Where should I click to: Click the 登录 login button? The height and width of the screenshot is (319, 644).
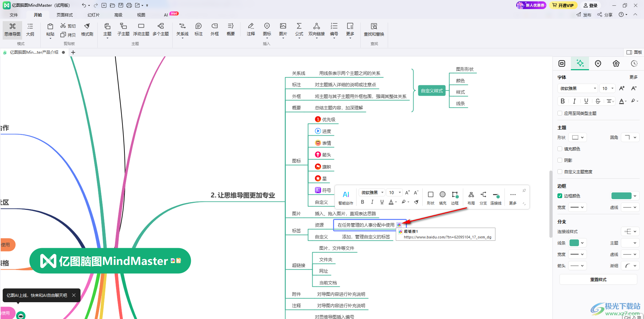pos(591,5)
